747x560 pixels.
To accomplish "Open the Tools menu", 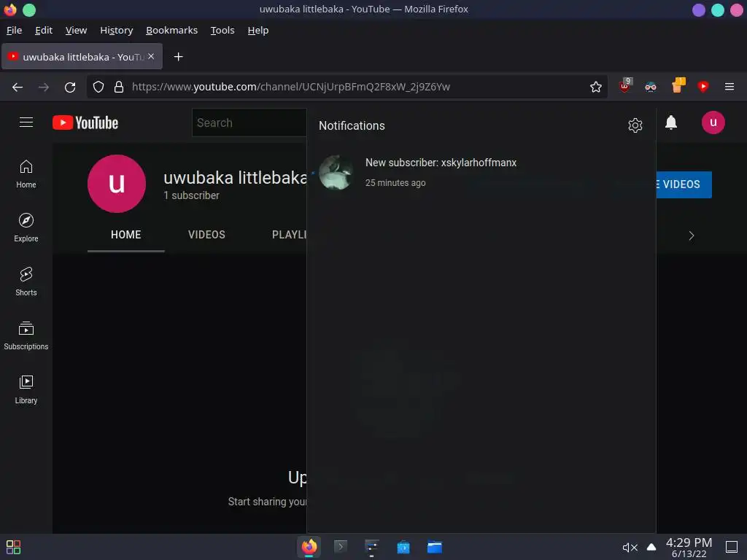I will click(222, 30).
